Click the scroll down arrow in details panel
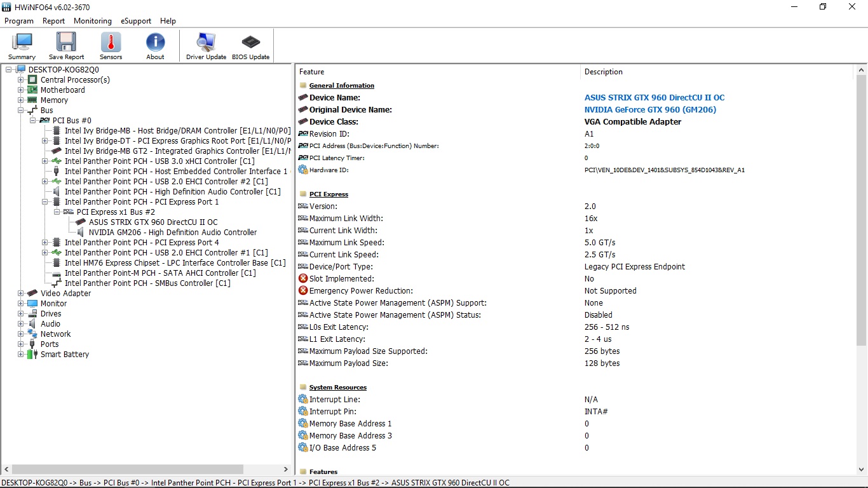This screenshot has height=488, width=868. 862,470
